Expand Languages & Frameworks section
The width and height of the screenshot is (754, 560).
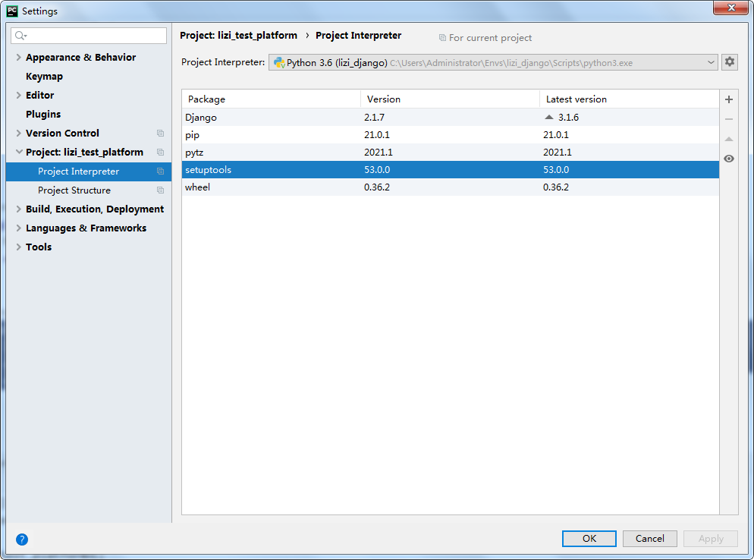pyautogui.click(x=18, y=228)
